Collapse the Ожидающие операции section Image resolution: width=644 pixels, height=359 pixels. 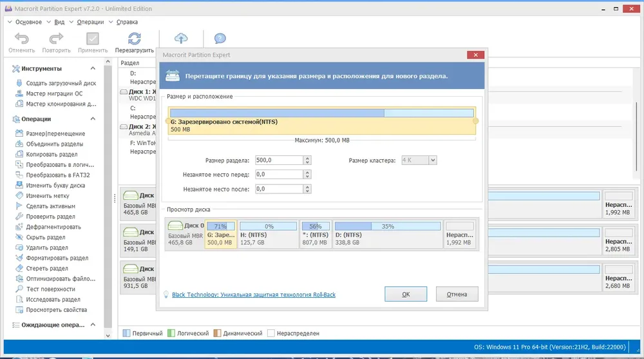(93, 324)
